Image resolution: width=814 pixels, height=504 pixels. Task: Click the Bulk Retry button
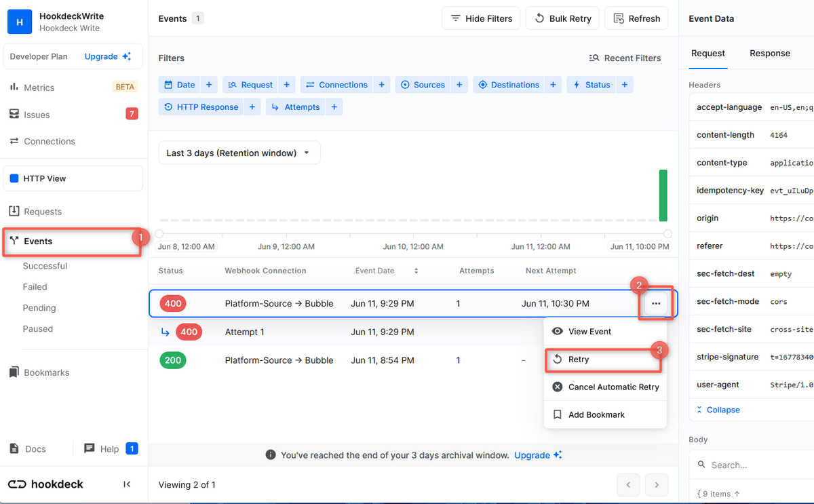[562, 18]
